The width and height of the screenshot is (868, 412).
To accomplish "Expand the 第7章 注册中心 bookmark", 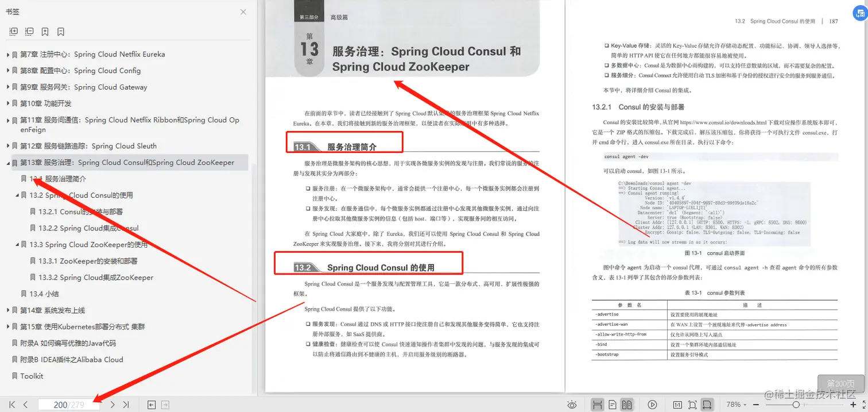I will tap(8, 55).
